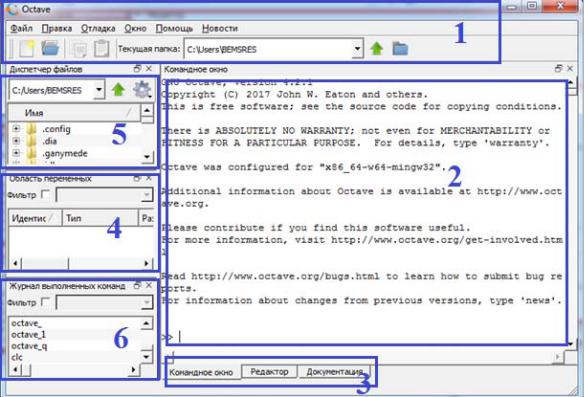Click the file list scrollbar down arrow
Viewport: 584px width, 397px height.
pyautogui.click(x=147, y=157)
